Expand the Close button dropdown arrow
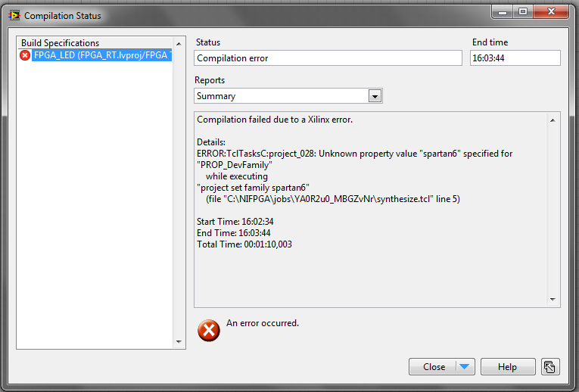Image resolution: width=579 pixels, height=392 pixels. 465,367
